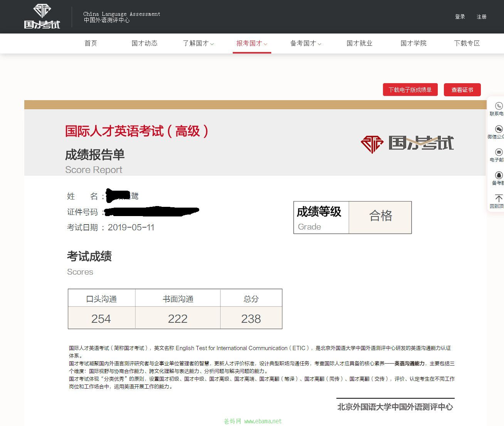Open the WeChat official account icon
Screen dimensions: 504x426
(x=499, y=129)
